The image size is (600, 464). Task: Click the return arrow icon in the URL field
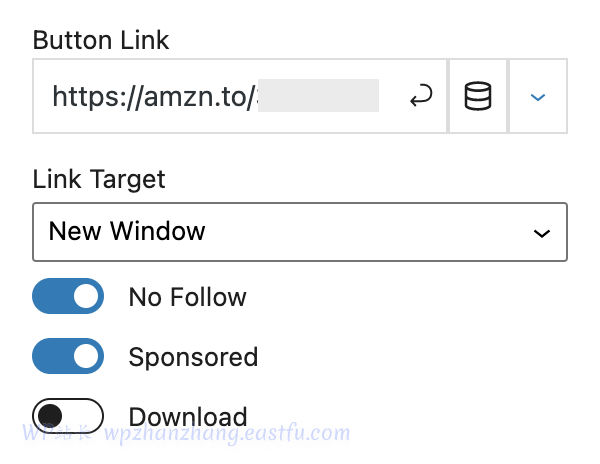421,96
